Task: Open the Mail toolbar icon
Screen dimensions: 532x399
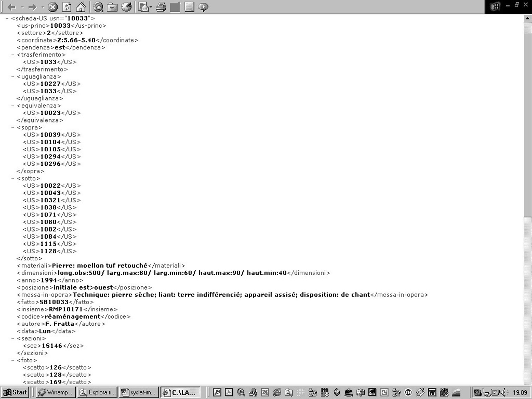Action: [x=143, y=7]
